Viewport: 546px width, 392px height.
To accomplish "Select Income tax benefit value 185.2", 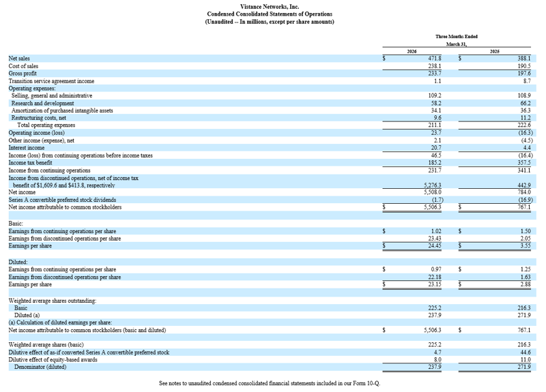I will click(x=435, y=163).
